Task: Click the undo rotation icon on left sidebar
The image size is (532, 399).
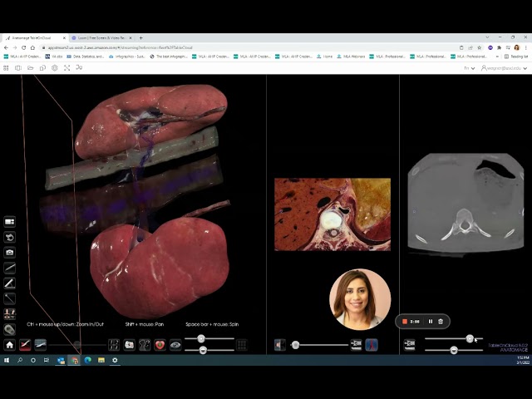Action: (9, 237)
